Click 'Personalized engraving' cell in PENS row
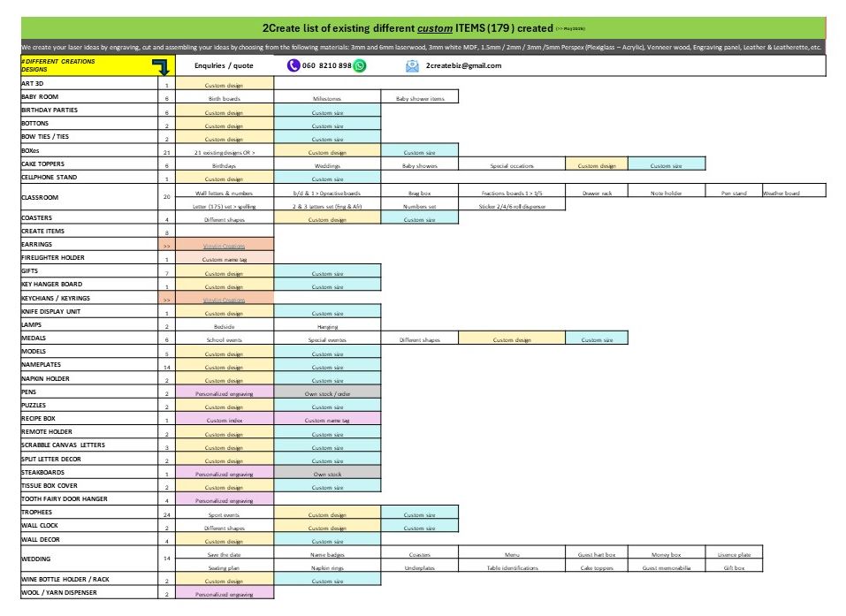 pyautogui.click(x=225, y=393)
